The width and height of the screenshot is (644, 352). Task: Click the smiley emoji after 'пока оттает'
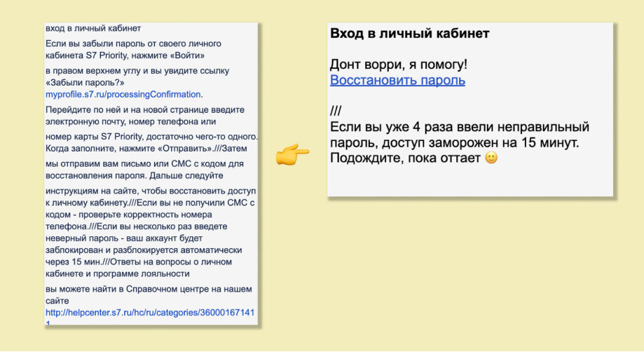click(491, 157)
